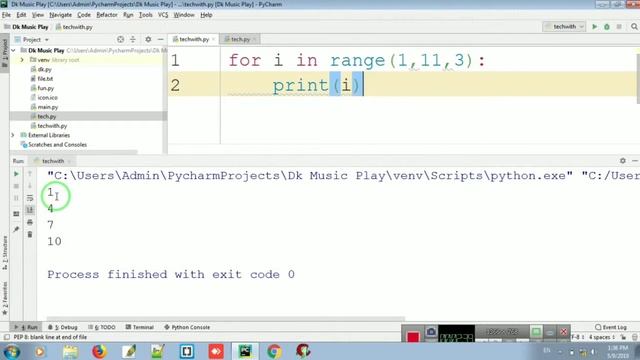The width and height of the screenshot is (640, 360).
Task: Print the Run console output
Action: [30, 222]
